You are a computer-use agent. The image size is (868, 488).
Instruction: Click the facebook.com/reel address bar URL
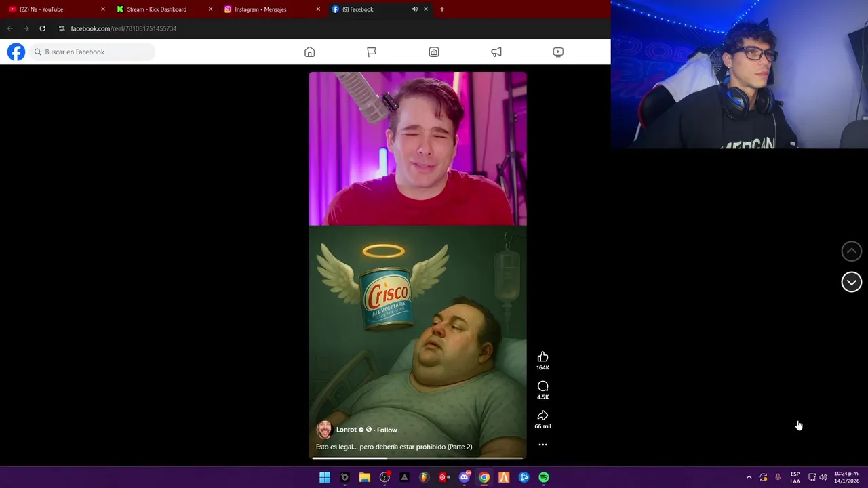(123, 28)
